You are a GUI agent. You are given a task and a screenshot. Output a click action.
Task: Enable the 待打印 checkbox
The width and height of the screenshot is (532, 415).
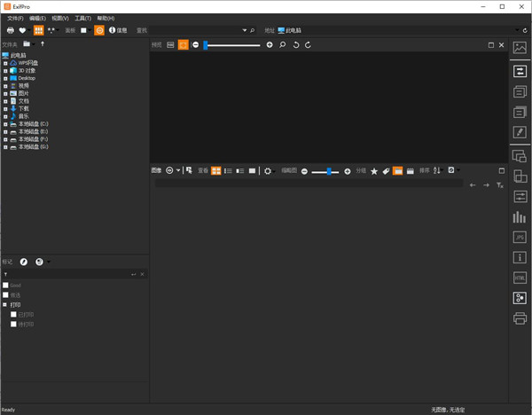tap(14, 324)
